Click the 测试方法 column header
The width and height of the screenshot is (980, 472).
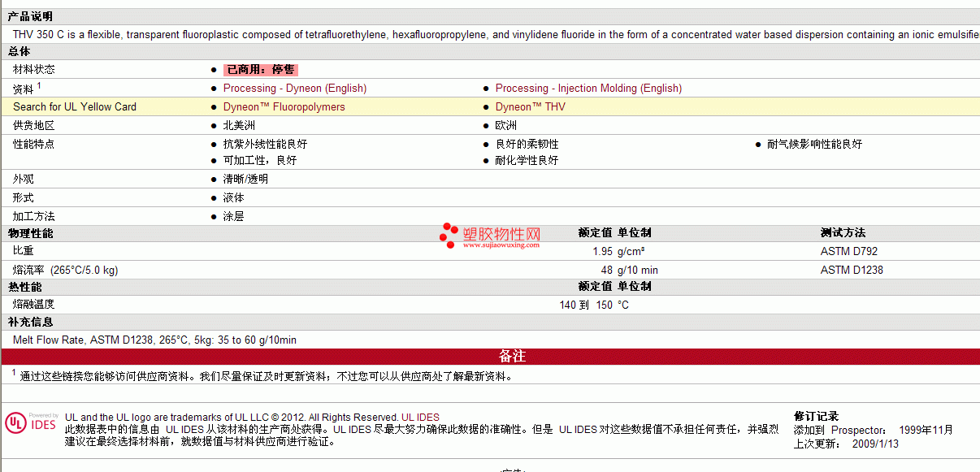[x=843, y=233]
